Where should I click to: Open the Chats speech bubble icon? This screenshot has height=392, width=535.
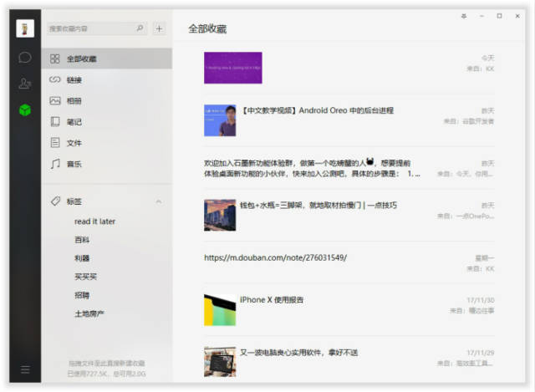pos(25,58)
